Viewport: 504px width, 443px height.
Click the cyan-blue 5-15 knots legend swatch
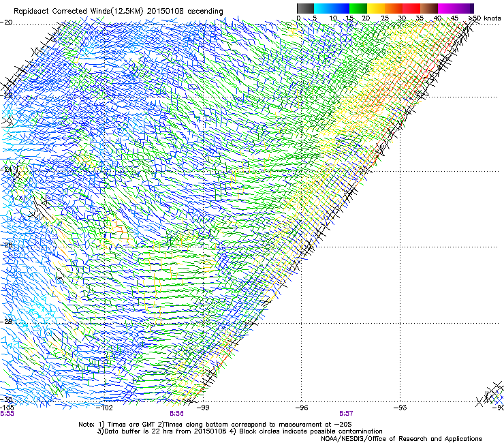(x=332, y=8)
